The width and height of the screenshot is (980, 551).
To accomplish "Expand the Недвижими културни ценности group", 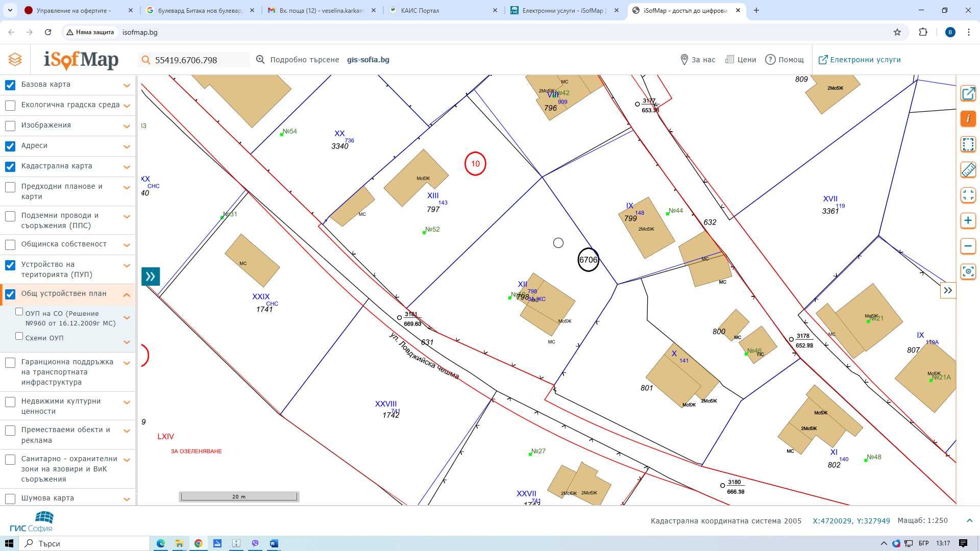I will [x=127, y=402].
